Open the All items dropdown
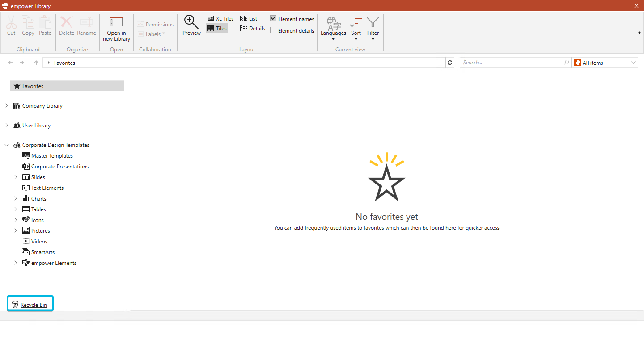 tap(605, 63)
